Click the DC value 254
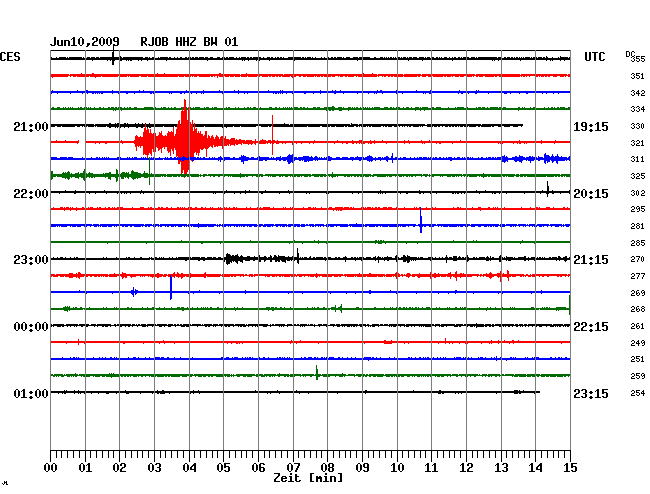 point(638,393)
